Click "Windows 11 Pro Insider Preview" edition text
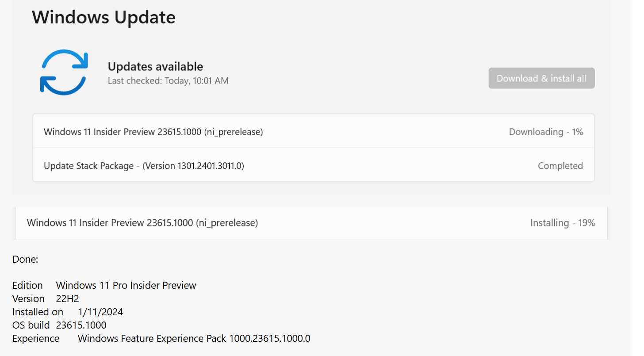 coord(126,285)
